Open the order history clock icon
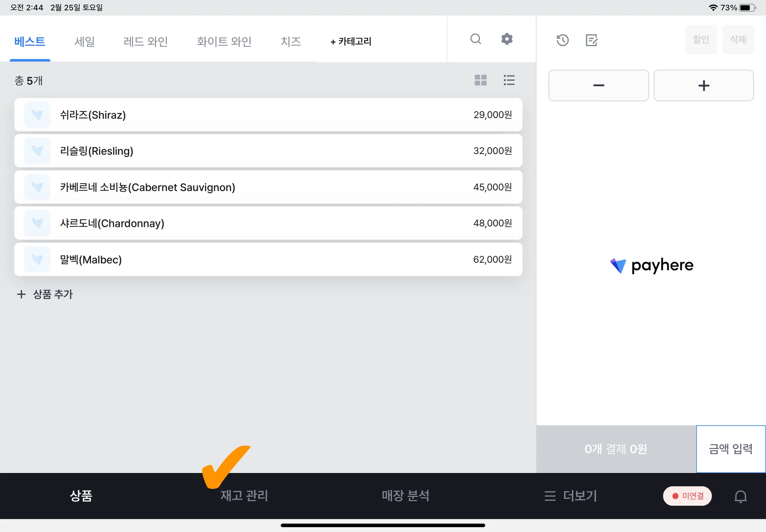Viewport: 766px width, 532px height. pos(563,40)
